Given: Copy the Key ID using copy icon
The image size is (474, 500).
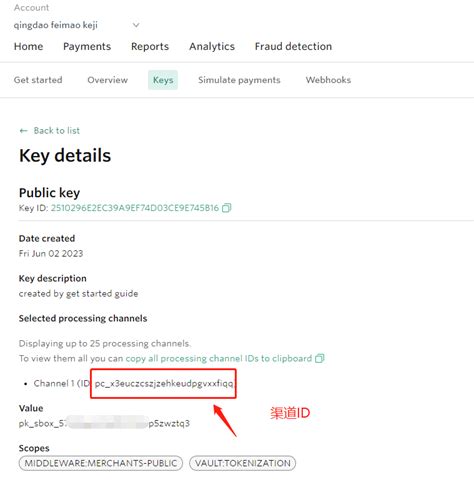Looking at the screenshot, I should point(227,208).
